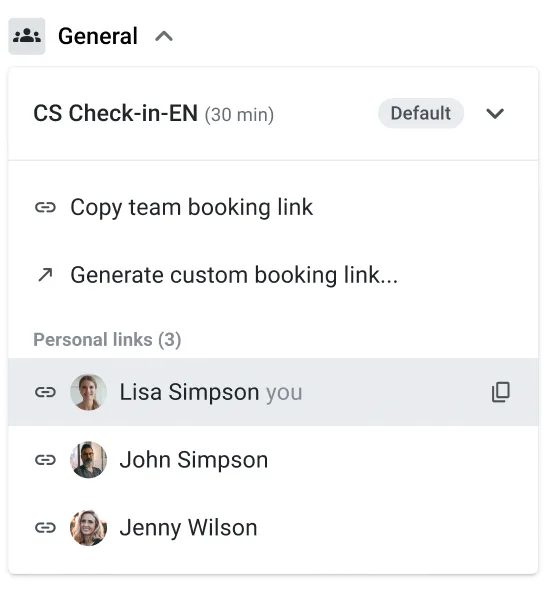The width and height of the screenshot is (546, 594).
Task: Click the copy icon in Lisa Simpson's row
Action: point(501,392)
